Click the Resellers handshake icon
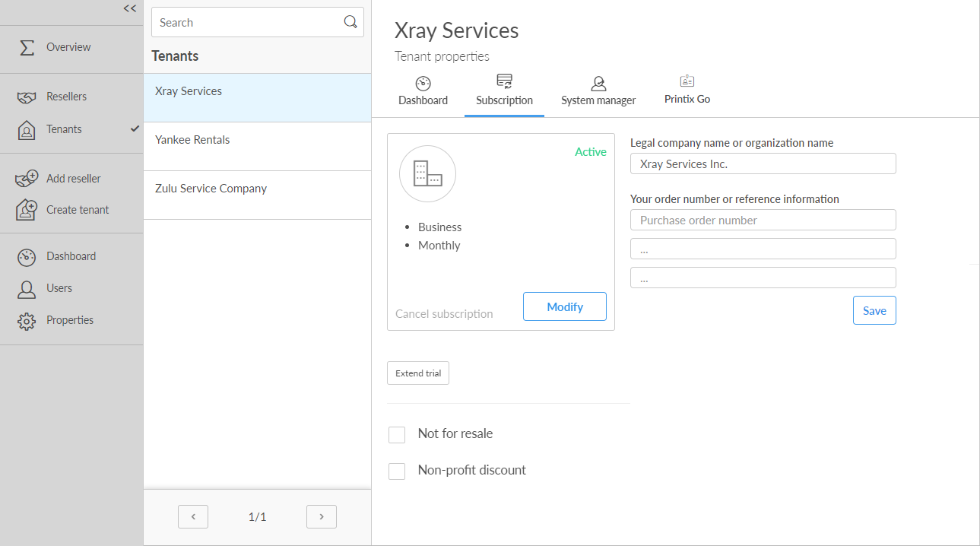Image resolution: width=980 pixels, height=546 pixels. [x=27, y=97]
